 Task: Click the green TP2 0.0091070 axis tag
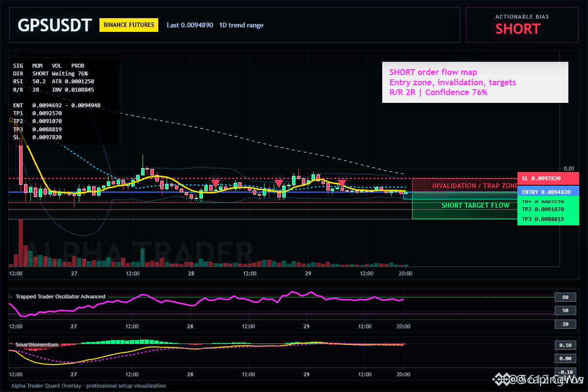coord(548,210)
